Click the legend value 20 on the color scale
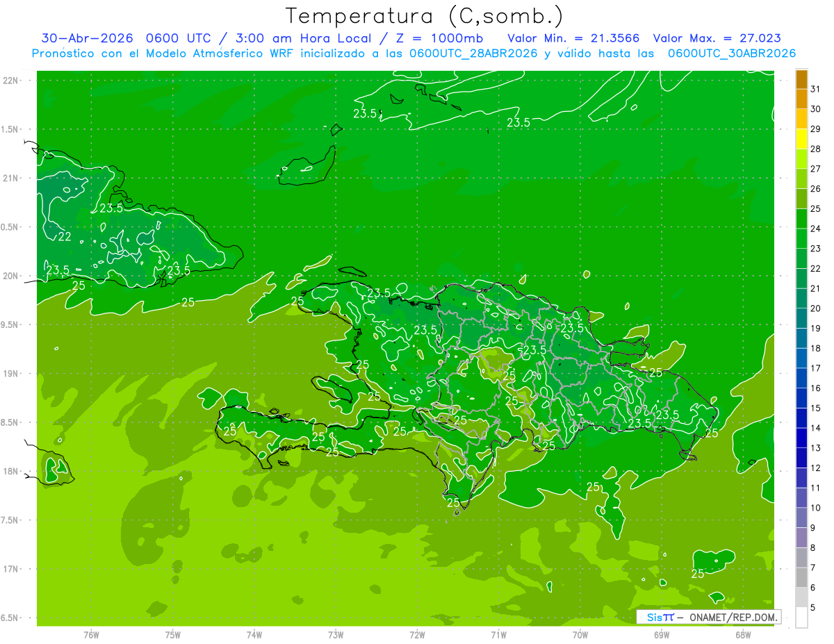The image size is (834, 644). (x=816, y=308)
